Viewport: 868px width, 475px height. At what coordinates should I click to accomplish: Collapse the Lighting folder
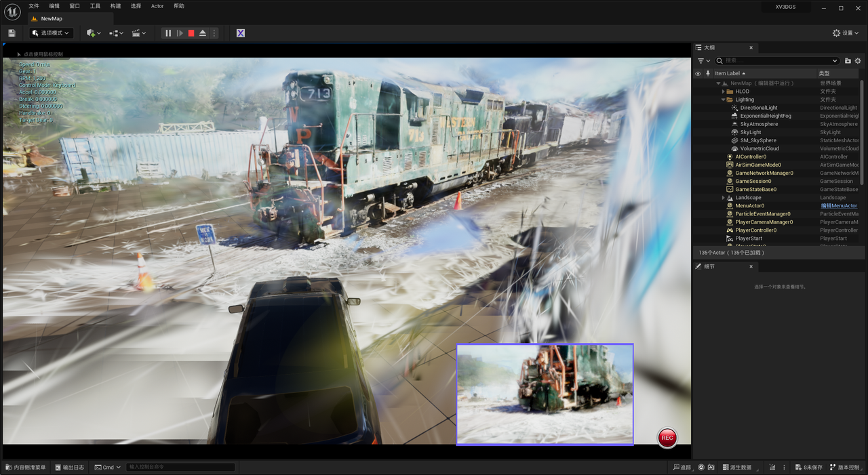tap(724, 100)
